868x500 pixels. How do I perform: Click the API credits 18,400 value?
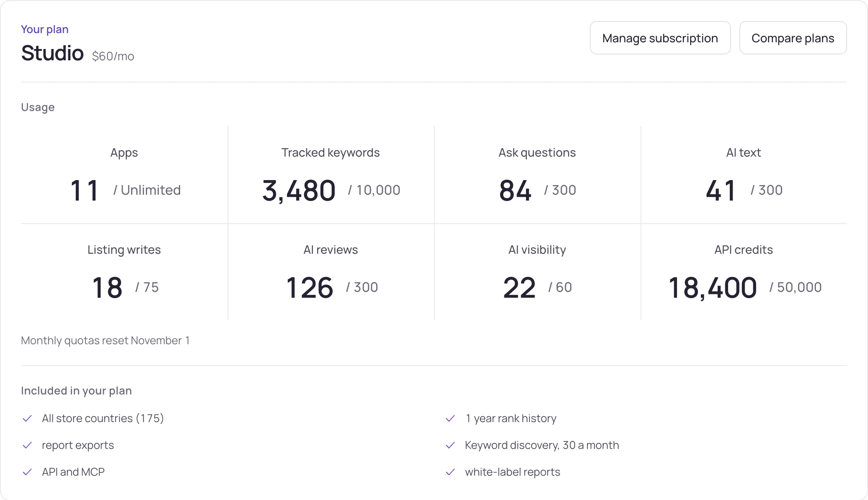pyautogui.click(x=713, y=288)
